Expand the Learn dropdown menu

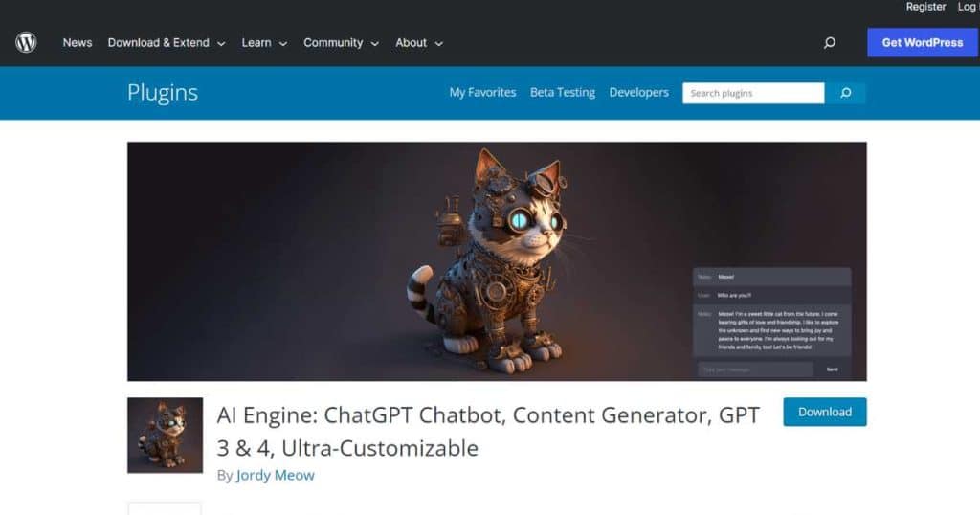[x=264, y=42]
